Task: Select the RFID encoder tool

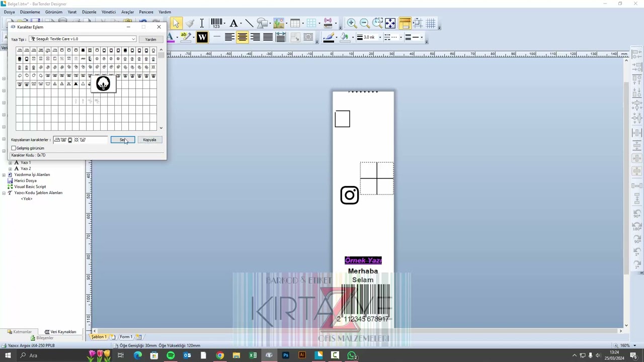Action: coord(328,23)
